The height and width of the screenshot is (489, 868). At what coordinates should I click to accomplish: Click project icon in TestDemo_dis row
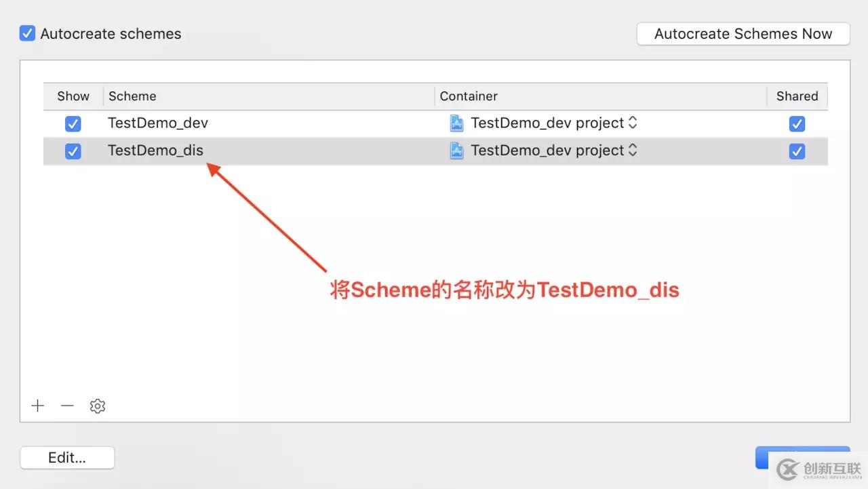(x=457, y=151)
